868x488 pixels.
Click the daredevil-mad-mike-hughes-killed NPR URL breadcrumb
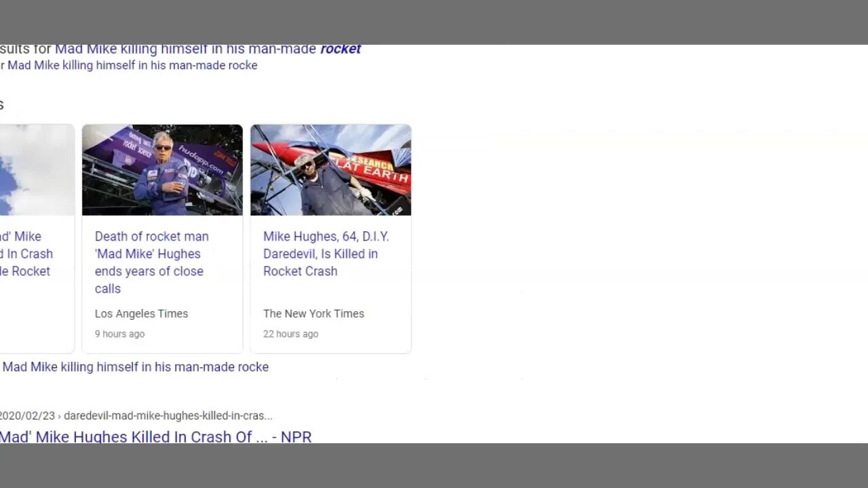[x=136, y=415]
